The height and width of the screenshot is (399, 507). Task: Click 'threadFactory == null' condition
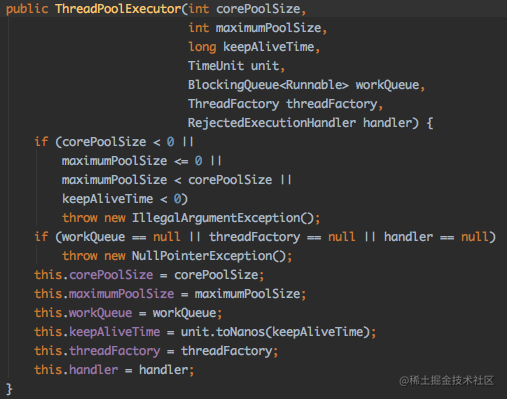click(282, 237)
